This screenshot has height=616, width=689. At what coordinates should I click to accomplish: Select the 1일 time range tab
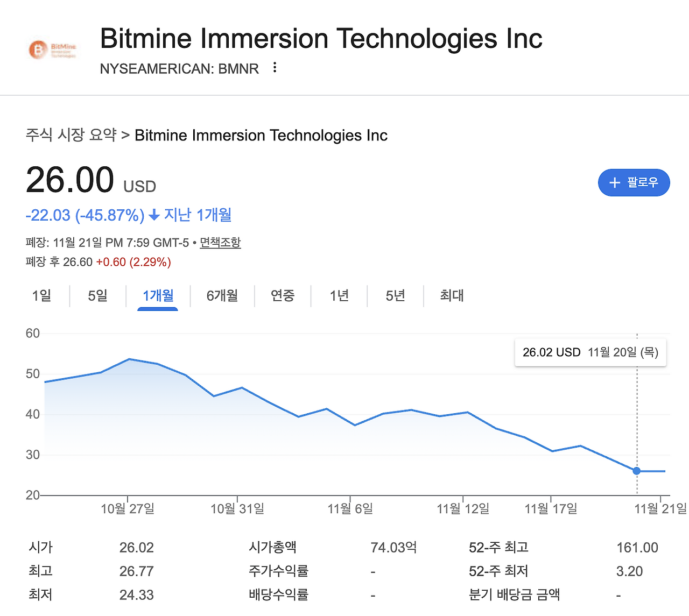point(41,296)
